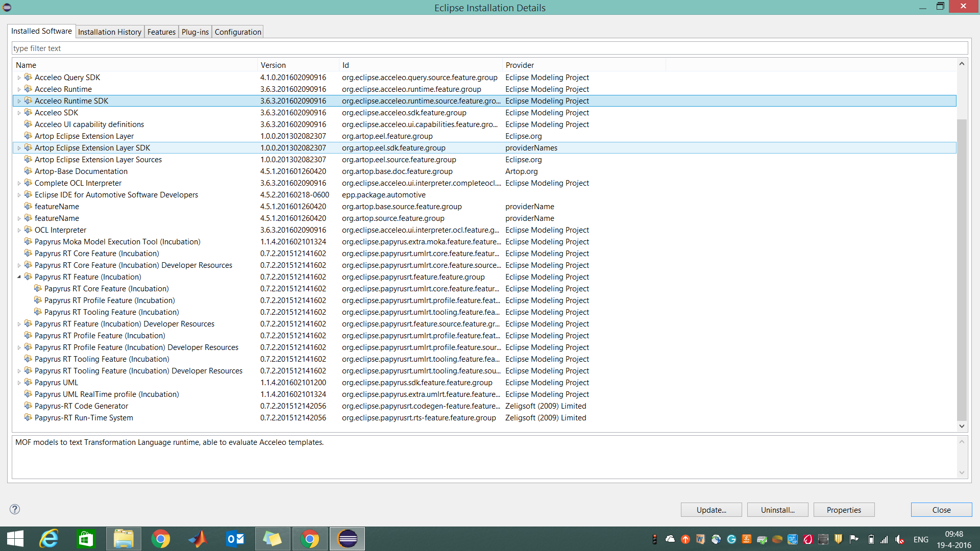980x551 pixels.
Task: Click the feature icon next to Artop-Base Documentation
Action: pyautogui.click(x=28, y=171)
